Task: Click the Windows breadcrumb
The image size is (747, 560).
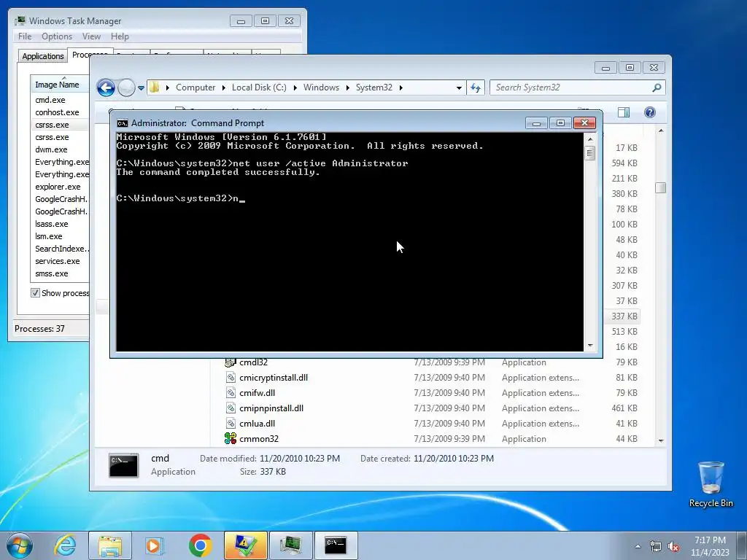Action: pos(321,87)
